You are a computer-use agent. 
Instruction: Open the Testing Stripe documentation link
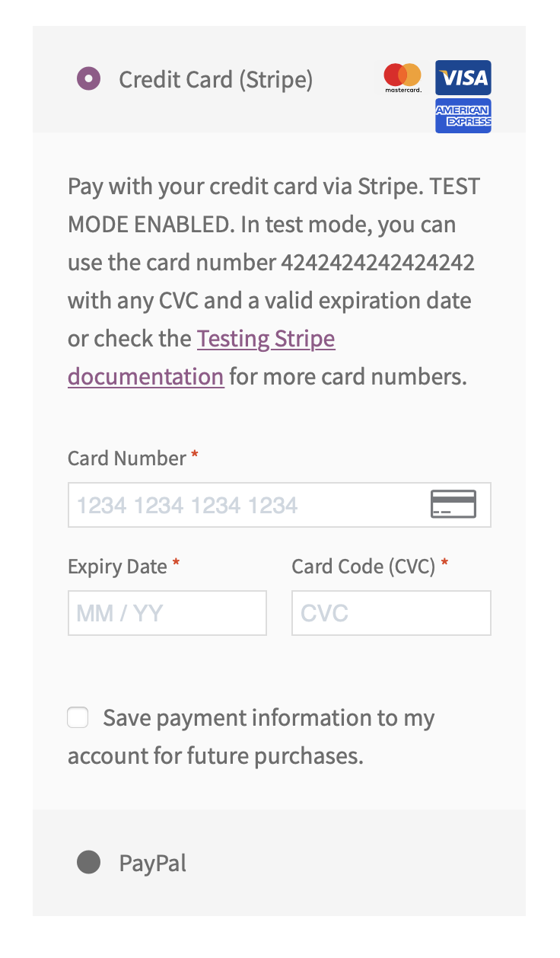[266, 339]
